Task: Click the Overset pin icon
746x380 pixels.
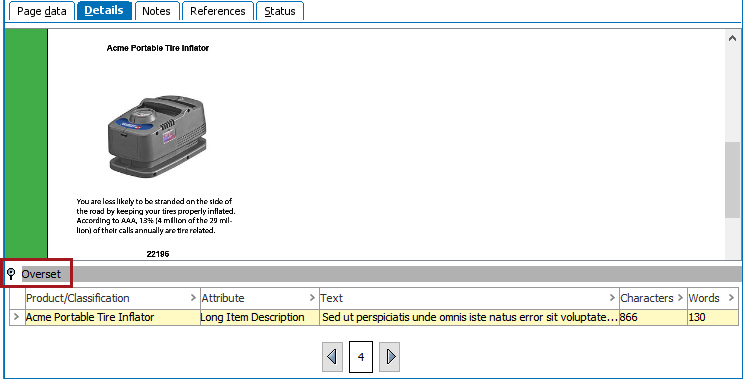Action: (11, 274)
